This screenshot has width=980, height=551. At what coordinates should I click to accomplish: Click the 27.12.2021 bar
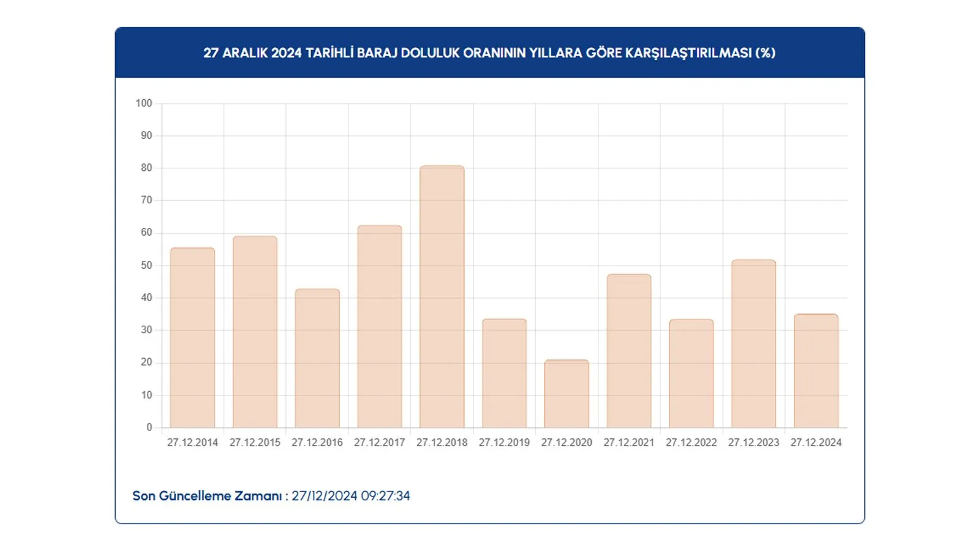tap(629, 351)
